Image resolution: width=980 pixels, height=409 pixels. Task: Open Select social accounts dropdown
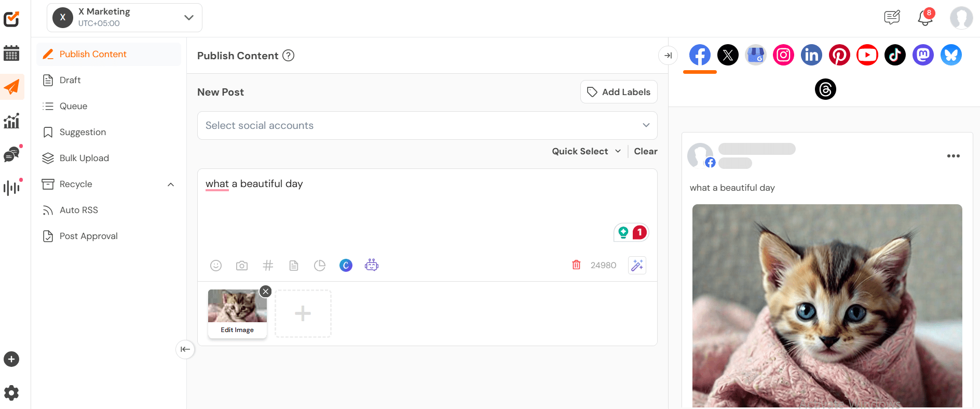pyautogui.click(x=427, y=125)
